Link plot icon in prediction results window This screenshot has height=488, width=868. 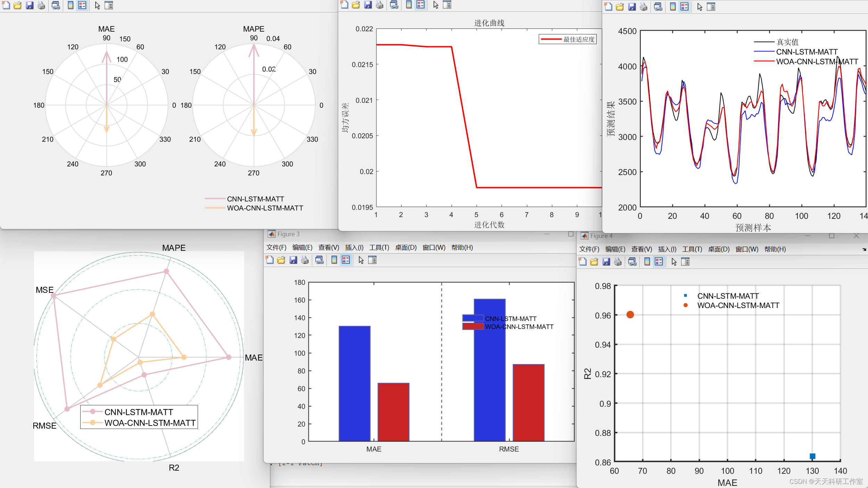click(658, 7)
